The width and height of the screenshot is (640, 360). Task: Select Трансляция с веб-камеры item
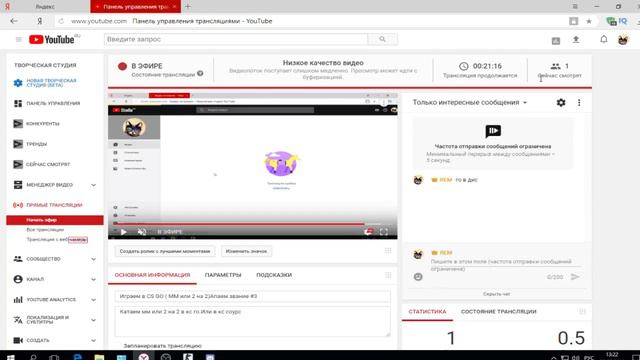coord(57,240)
